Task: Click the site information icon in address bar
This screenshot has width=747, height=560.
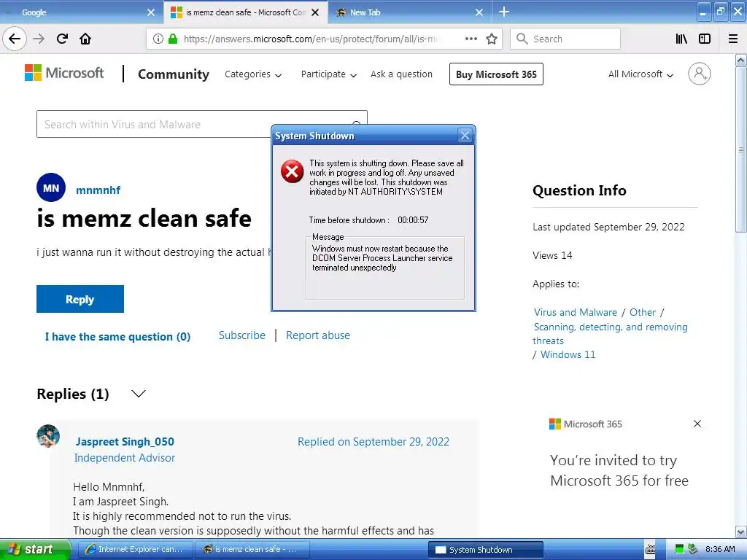Action: point(158,39)
